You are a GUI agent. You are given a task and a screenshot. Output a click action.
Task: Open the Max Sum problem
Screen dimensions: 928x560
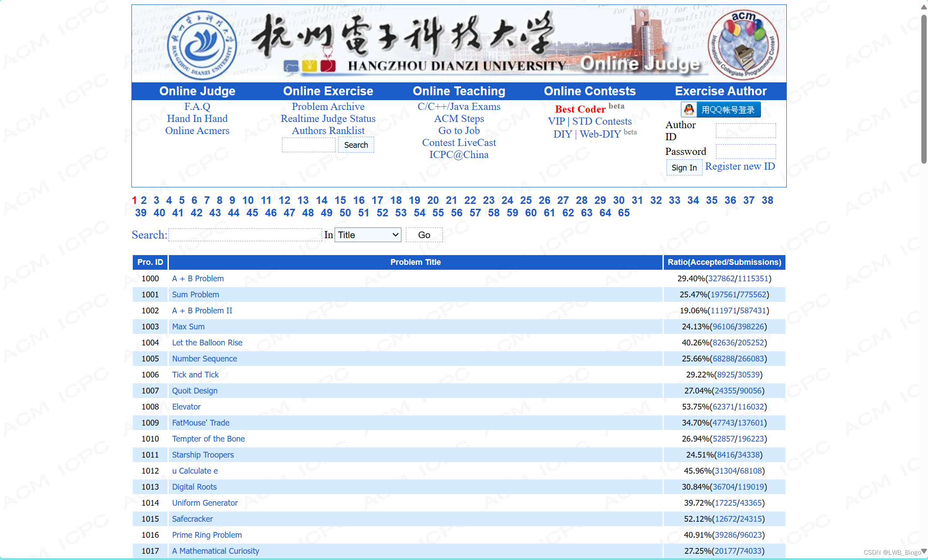coord(188,327)
